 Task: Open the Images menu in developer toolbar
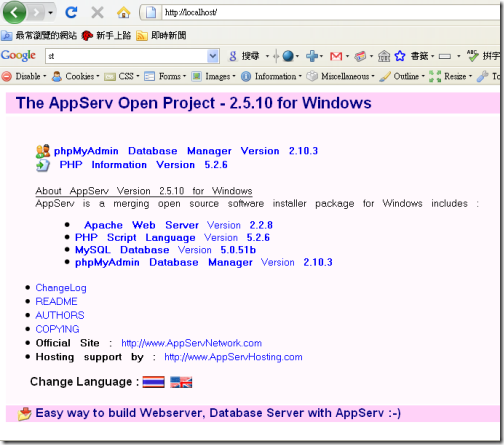pos(214,76)
